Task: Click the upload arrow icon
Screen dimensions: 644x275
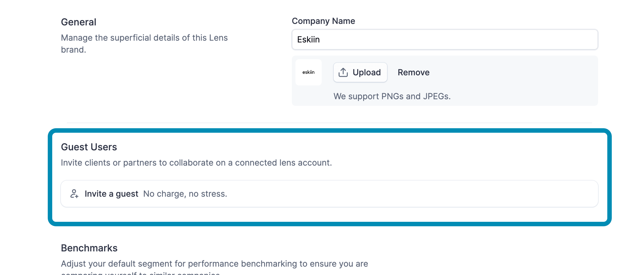Action: 343,72
